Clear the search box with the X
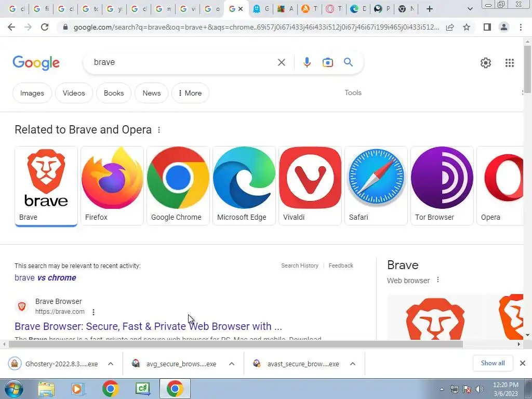This screenshot has height=399, width=532. pyautogui.click(x=281, y=62)
